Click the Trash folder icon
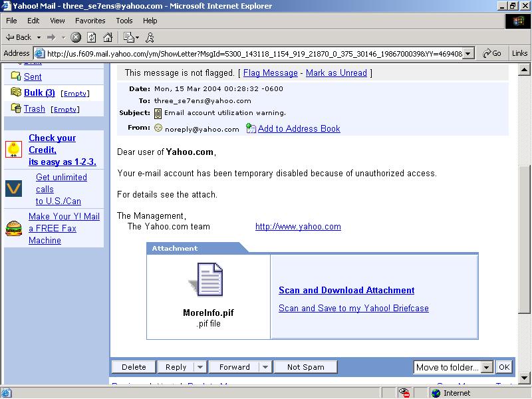The image size is (532, 399). [x=15, y=108]
